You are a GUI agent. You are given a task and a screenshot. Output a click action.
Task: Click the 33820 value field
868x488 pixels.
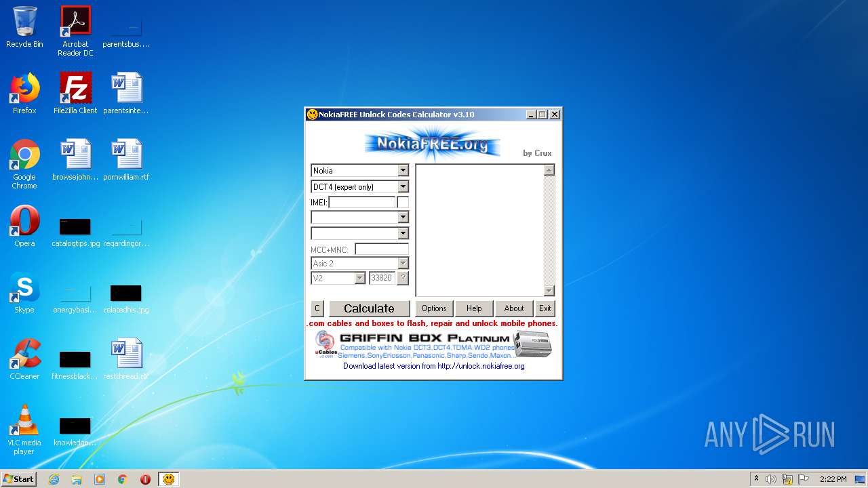pyautogui.click(x=382, y=278)
